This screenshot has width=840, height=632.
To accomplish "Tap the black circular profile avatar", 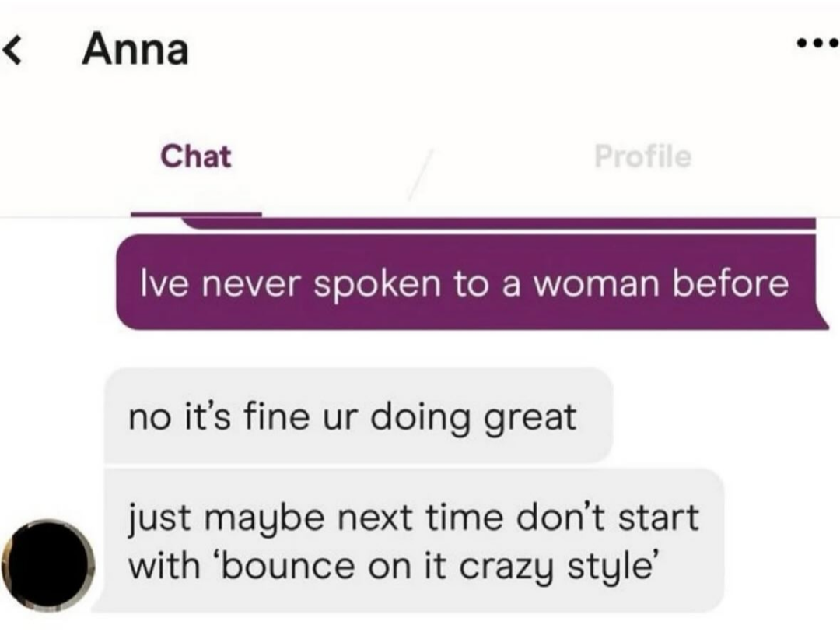I will tap(47, 565).
